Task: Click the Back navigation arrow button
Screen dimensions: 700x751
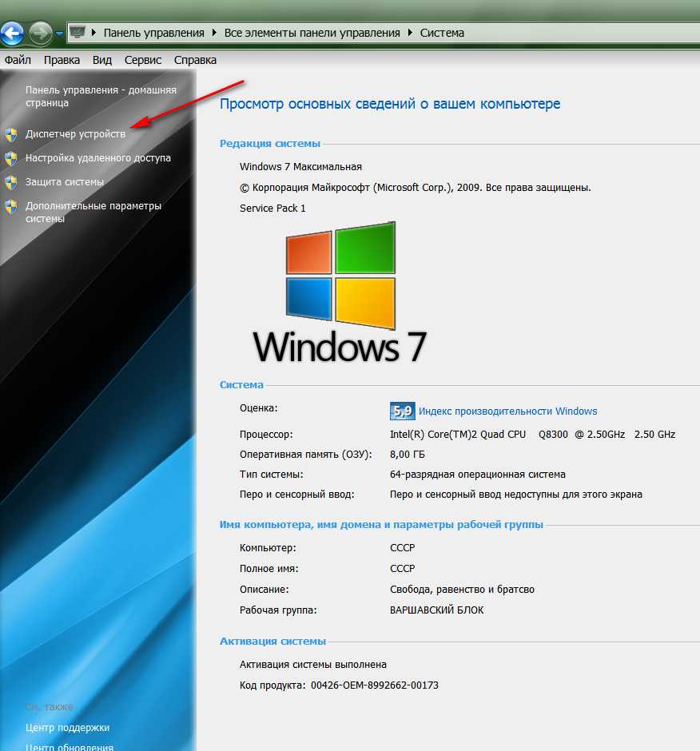Action: click(12, 34)
